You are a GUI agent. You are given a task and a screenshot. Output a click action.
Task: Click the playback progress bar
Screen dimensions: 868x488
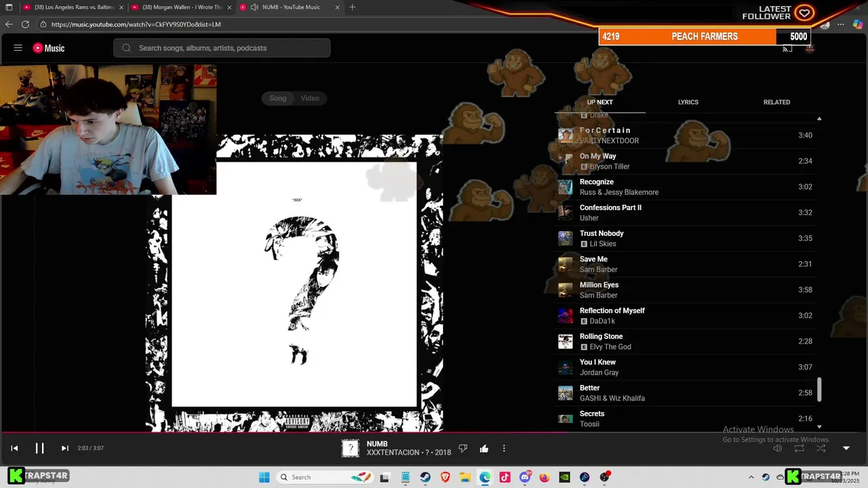click(434, 432)
